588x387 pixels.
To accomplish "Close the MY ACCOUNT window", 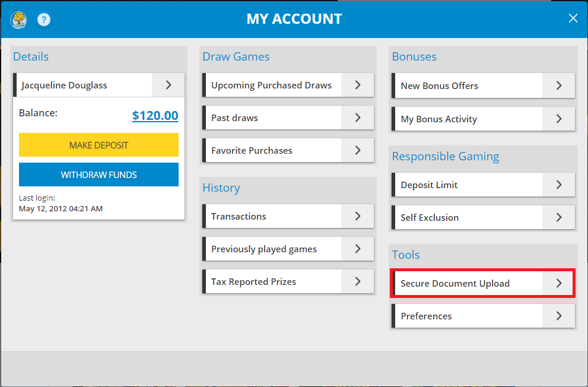I will click(573, 18).
